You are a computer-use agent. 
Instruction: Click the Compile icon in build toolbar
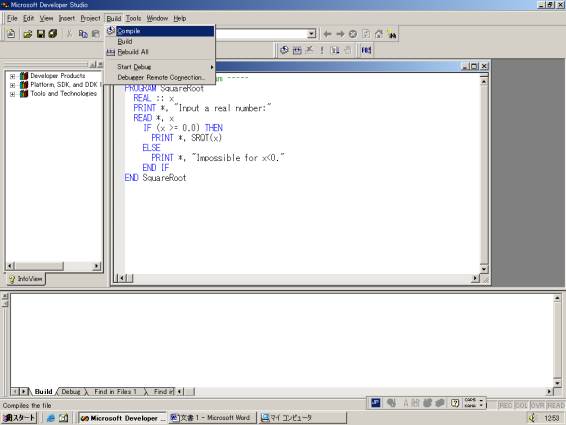pyautogui.click(x=284, y=50)
